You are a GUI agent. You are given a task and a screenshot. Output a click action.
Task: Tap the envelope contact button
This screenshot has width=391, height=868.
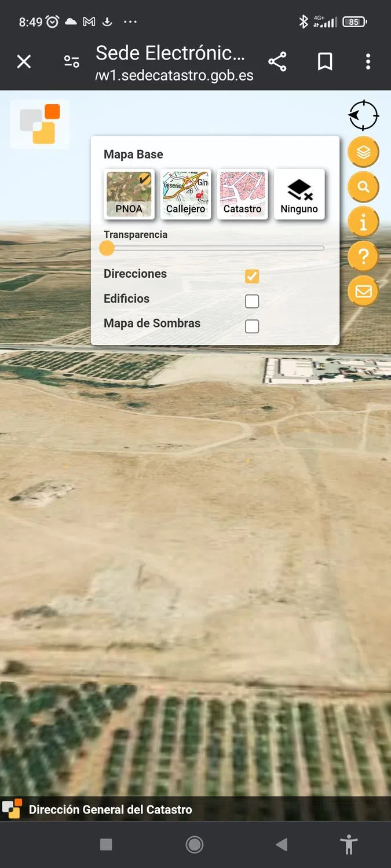(363, 291)
